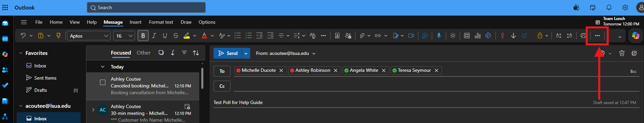This screenshot has width=644, height=123.
Task: Open the Options tab
Action: [207, 22]
